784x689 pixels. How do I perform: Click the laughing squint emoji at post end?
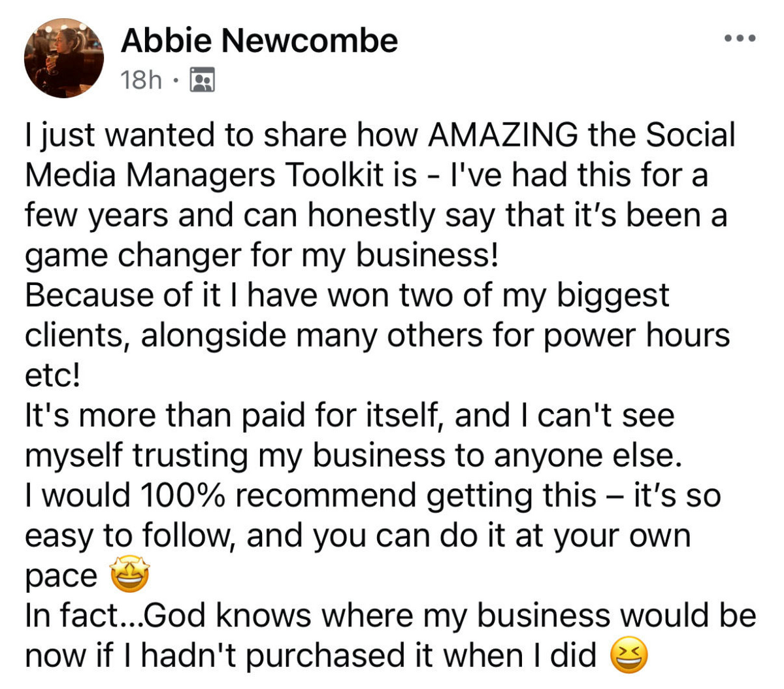629,656
